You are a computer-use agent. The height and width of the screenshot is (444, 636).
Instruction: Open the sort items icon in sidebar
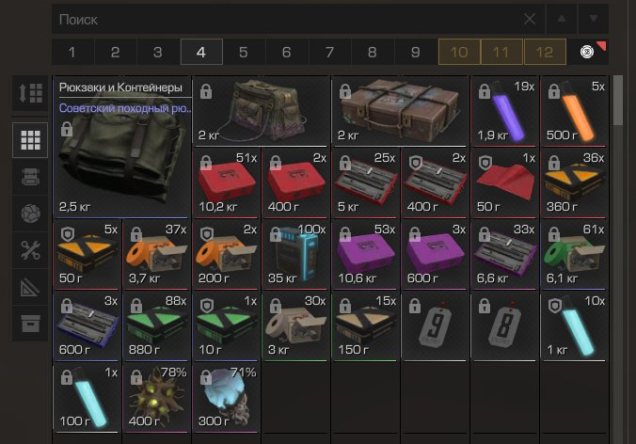pyautogui.click(x=30, y=93)
